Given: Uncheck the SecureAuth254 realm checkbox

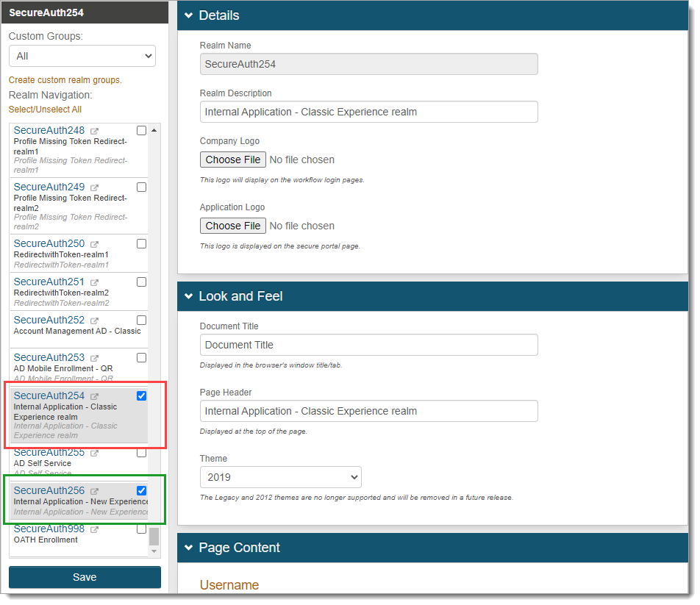Looking at the screenshot, I should pos(141,396).
